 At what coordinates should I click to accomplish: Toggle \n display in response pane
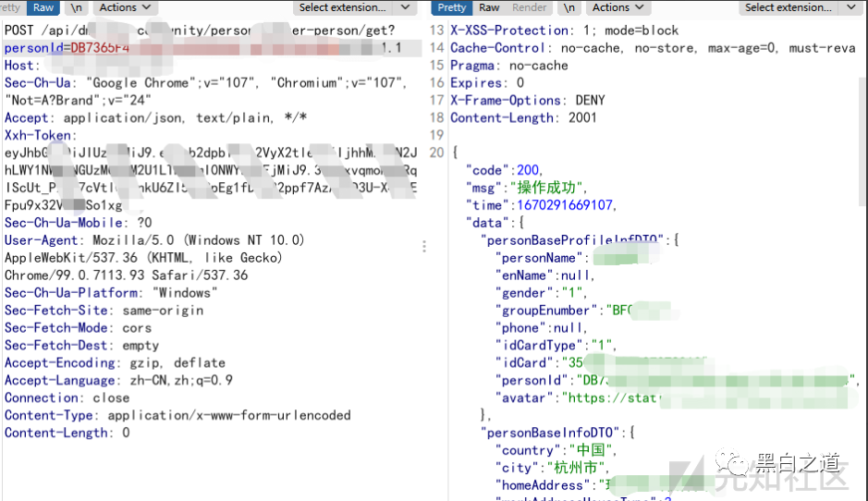(x=570, y=7)
